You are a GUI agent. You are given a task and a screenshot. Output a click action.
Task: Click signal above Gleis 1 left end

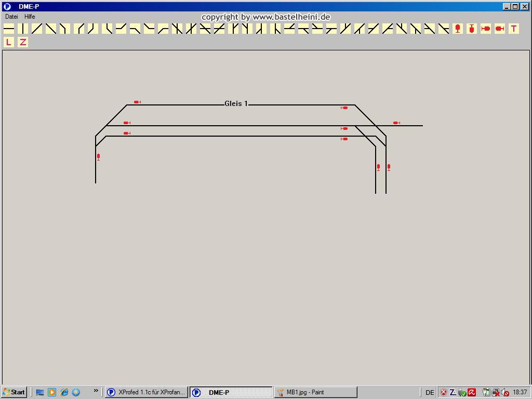click(137, 102)
